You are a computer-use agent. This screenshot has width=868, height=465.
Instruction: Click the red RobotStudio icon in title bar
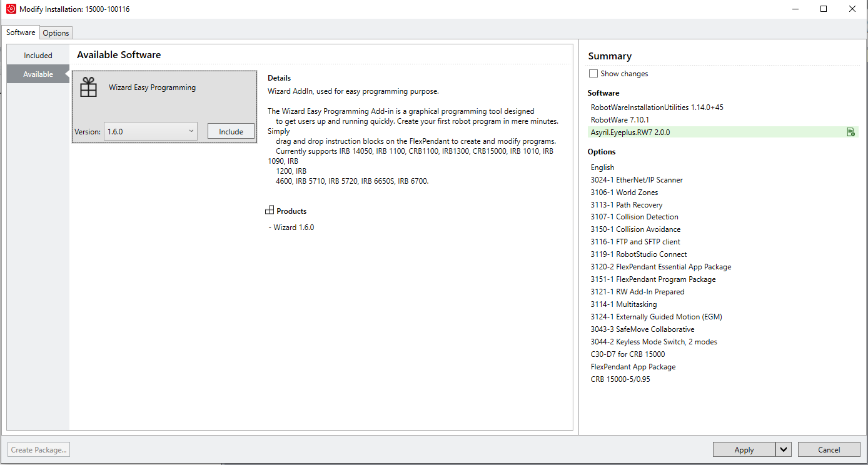click(x=11, y=9)
